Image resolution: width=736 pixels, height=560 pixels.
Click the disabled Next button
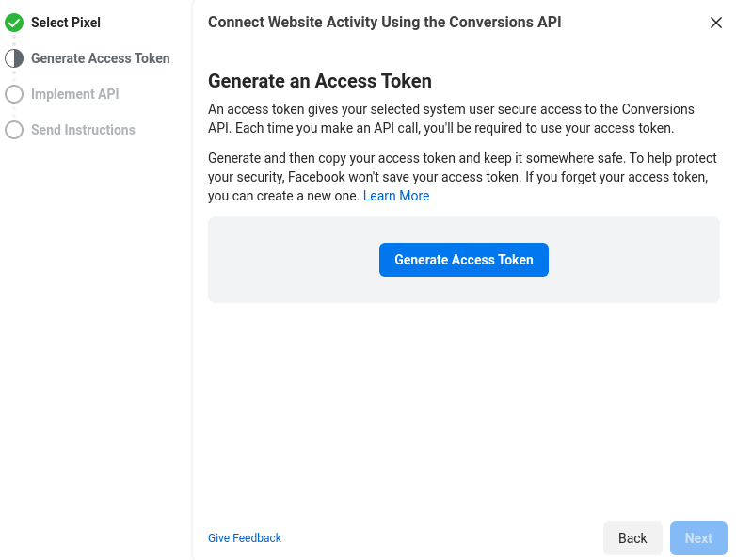tap(698, 538)
